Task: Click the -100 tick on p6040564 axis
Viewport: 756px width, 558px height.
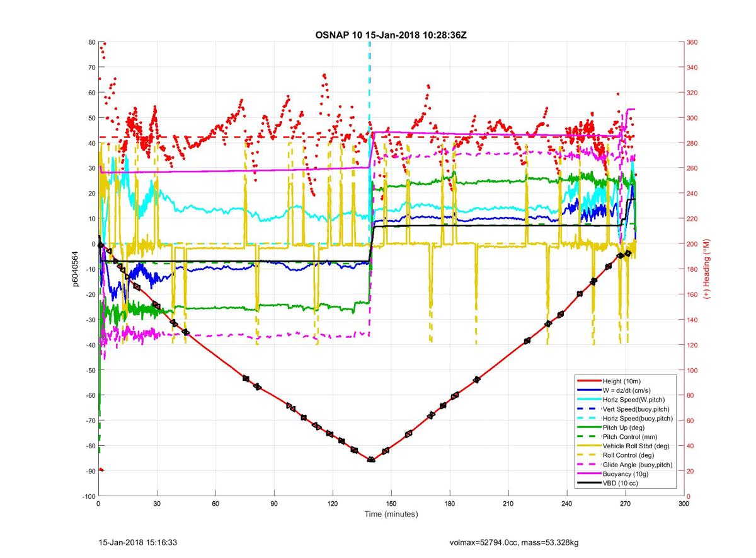Action: tap(88, 496)
